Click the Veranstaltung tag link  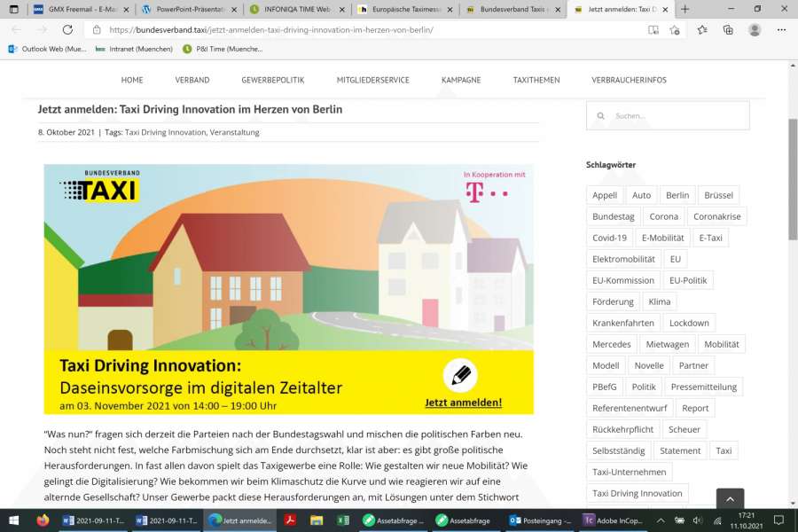coord(235,132)
